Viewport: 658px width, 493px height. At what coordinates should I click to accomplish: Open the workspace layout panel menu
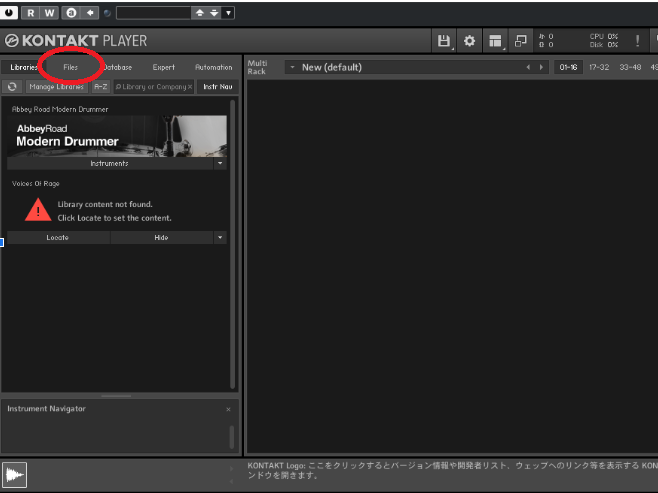click(495, 41)
